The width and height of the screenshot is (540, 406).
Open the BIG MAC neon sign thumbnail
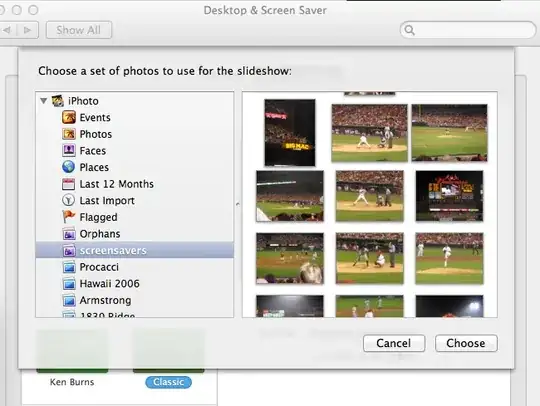(x=290, y=133)
